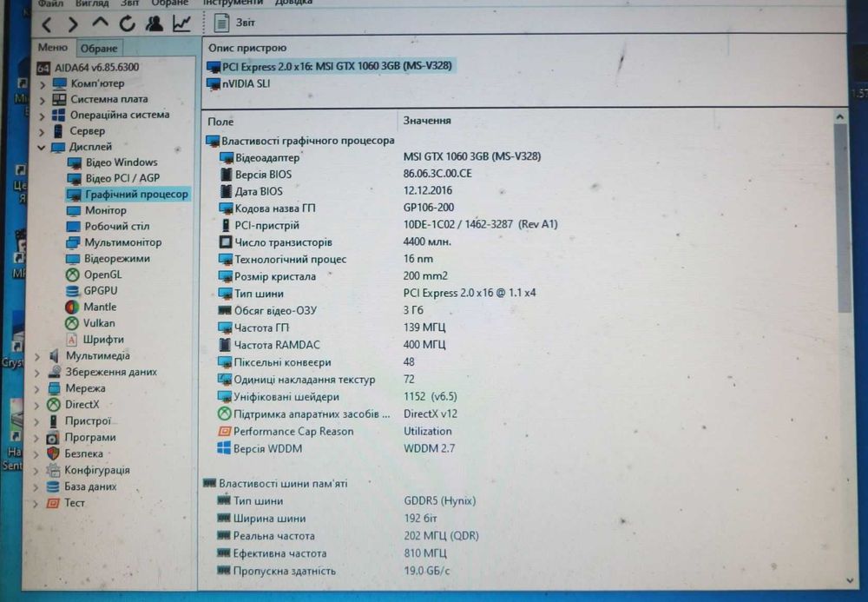The image size is (868, 602).
Task: Open the graph chart icon in the toolbar
Action: click(181, 23)
